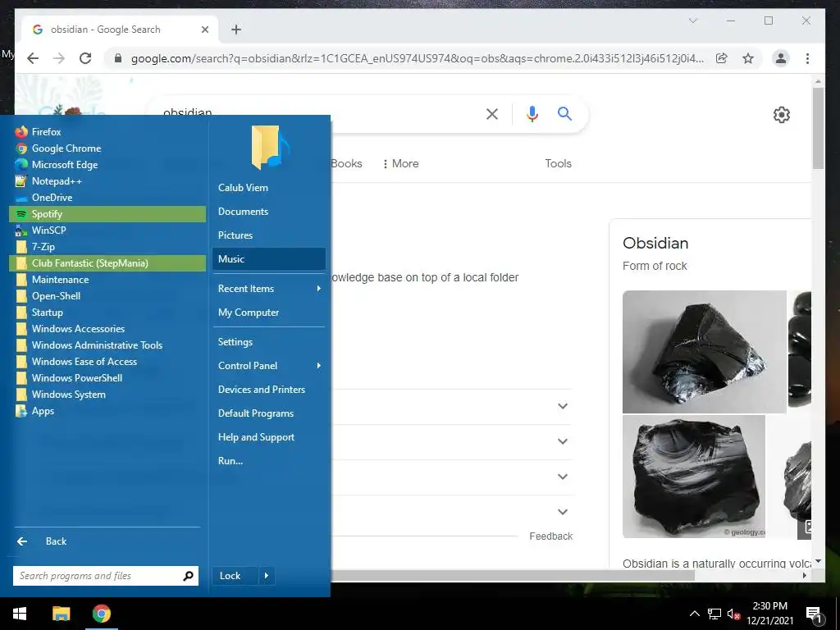This screenshot has width=840, height=630.
Task: Expand the Windows PowerShell folder
Action: point(107,378)
